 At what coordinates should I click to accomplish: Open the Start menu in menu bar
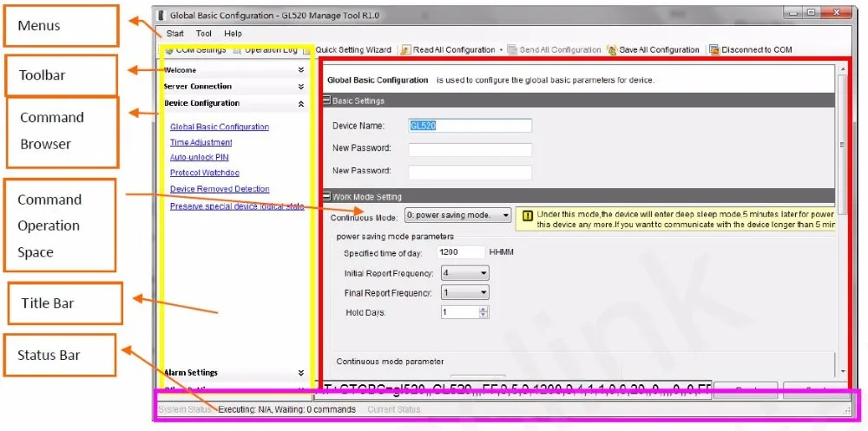tap(175, 34)
